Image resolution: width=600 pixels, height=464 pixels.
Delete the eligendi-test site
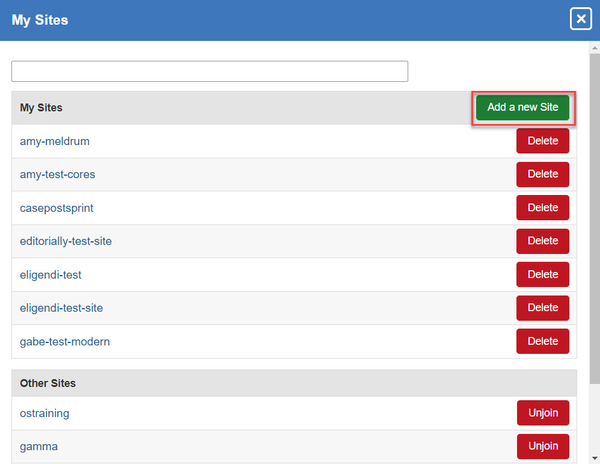click(542, 274)
